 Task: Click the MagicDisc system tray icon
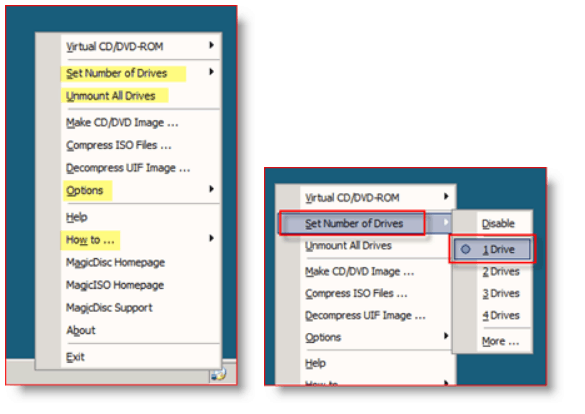click(219, 375)
